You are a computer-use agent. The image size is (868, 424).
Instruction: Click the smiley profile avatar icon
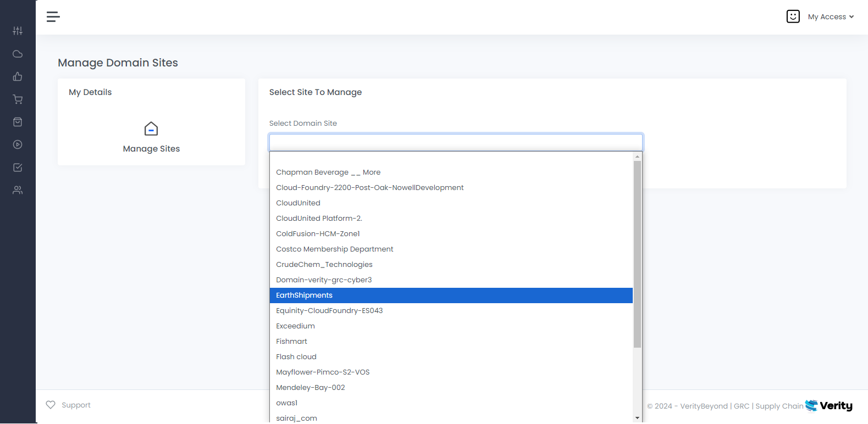coord(793,16)
